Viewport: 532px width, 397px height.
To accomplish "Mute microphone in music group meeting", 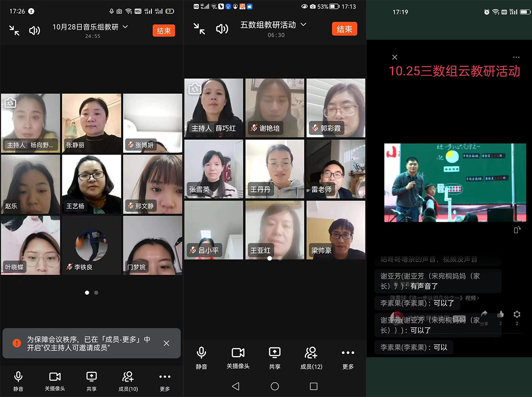I will (x=18, y=380).
